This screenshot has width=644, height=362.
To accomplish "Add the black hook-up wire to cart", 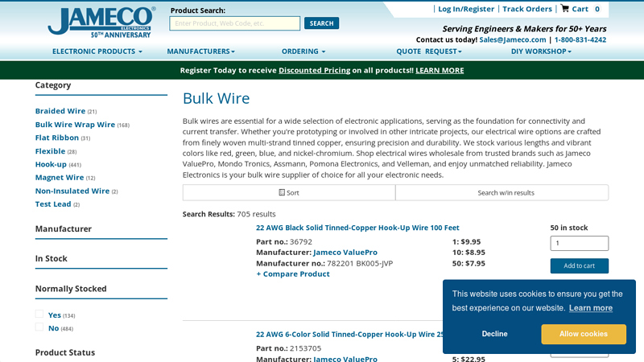I will [x=579, y=266].
